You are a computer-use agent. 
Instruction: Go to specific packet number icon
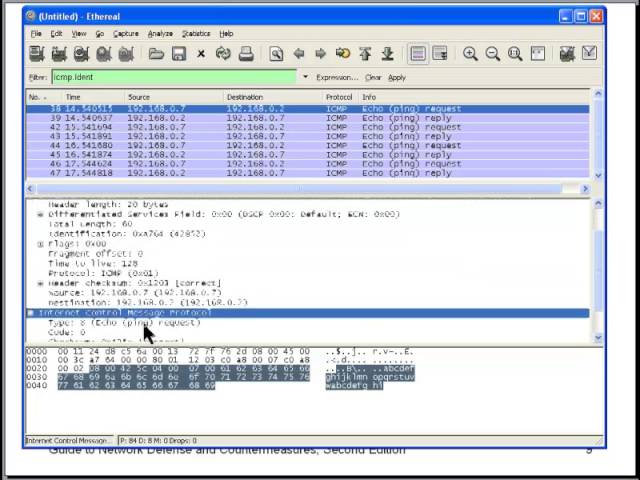[343, 54]
